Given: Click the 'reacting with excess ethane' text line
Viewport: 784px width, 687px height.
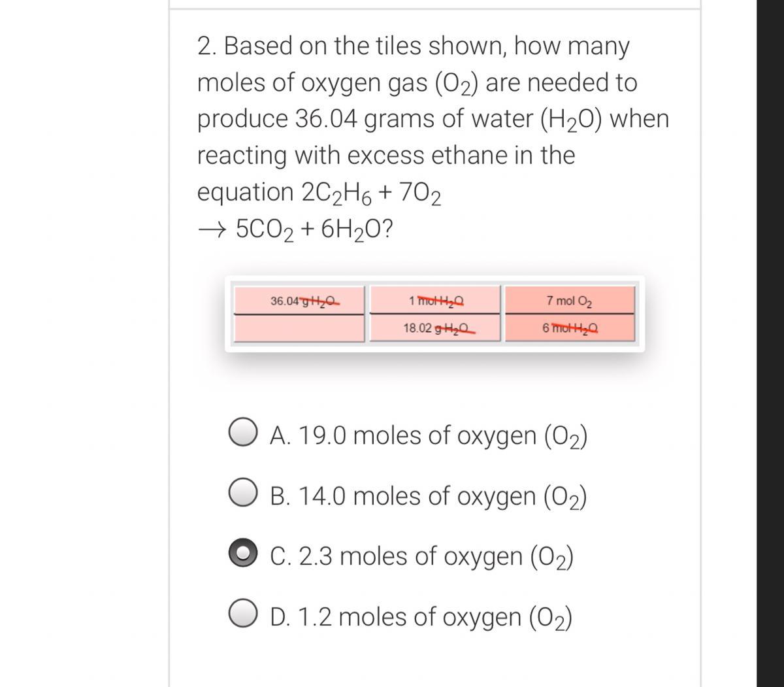Looking at the screenshot, I should click(x=386, y=156).
